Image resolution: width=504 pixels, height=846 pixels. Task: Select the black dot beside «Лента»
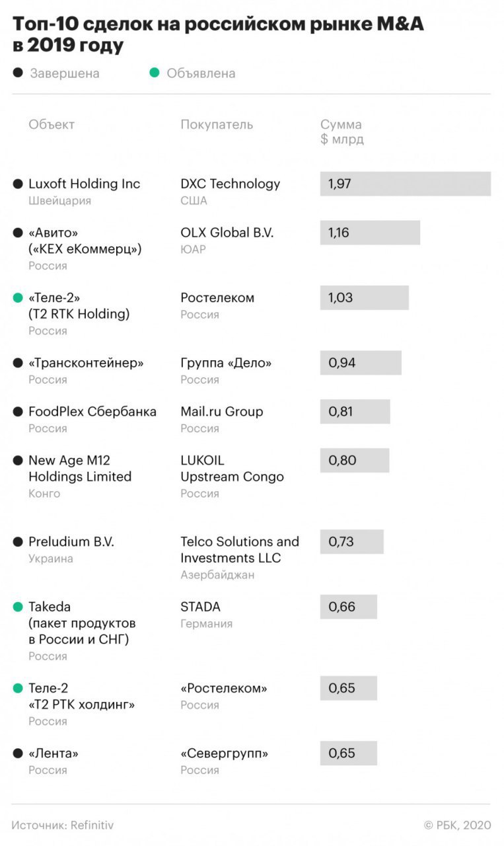18,753
